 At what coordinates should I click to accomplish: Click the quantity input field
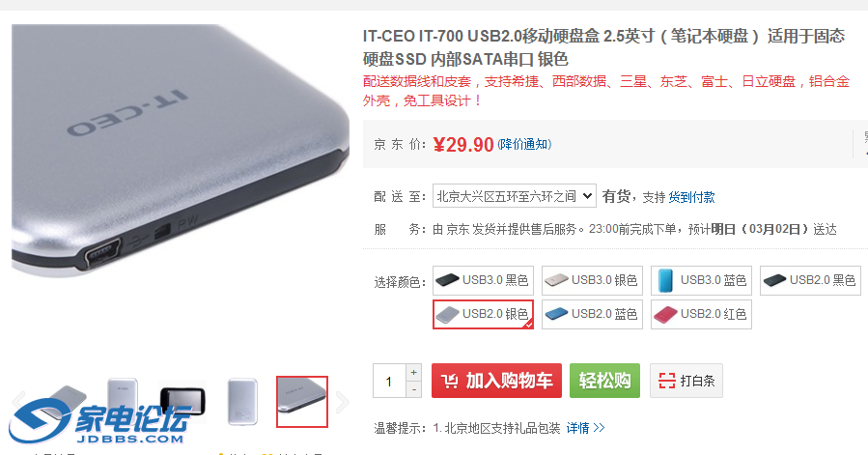click(x=389, y=381)
